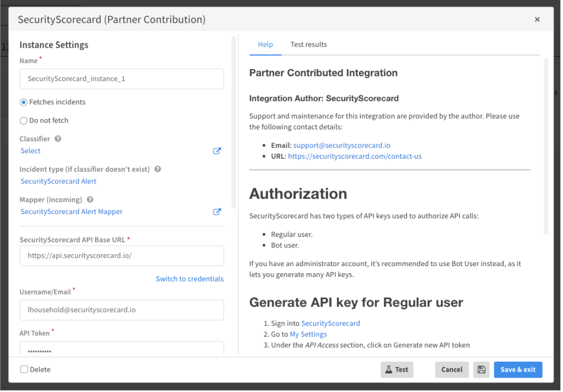This screenshot has height=392, width=563.
Task: Click the Bot user. bullet text
Action: [286, 246]
